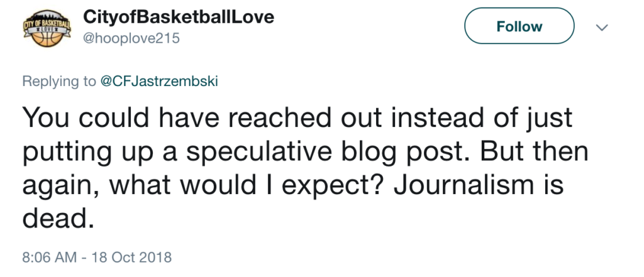Image resolution: width=644 pixels, height=277 pixels.
Task: Click the "Replying to" label text
Action: pyautogui.click(x=58, y=82)
